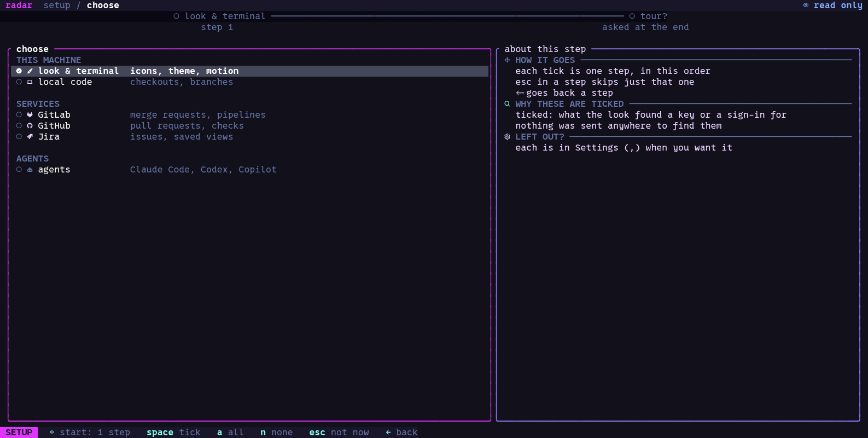Select the 'local code' row label
The image size is (868, 438).
click(65, 82)
